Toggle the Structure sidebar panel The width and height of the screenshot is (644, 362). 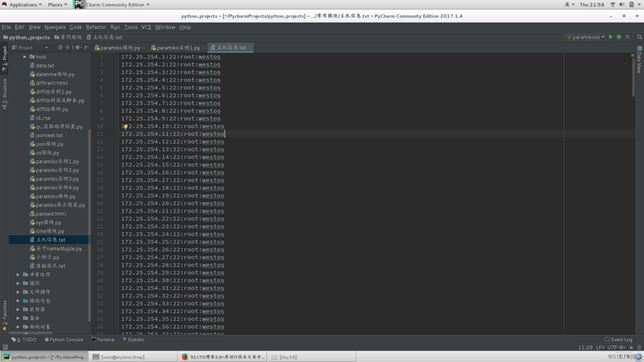click(x=5, y=93)
